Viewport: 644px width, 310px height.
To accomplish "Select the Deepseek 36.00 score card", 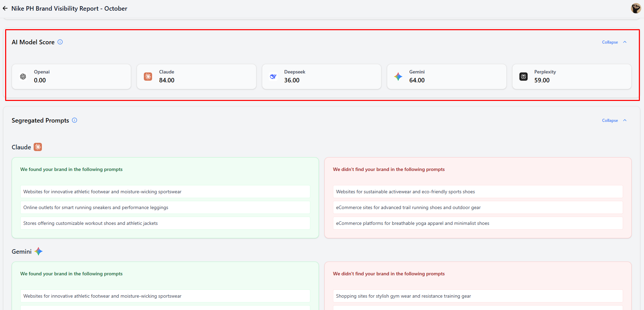I will pos(321,77).
